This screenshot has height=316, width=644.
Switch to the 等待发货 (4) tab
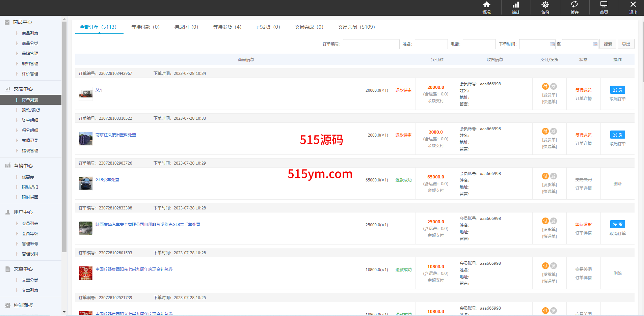[227, 27]
